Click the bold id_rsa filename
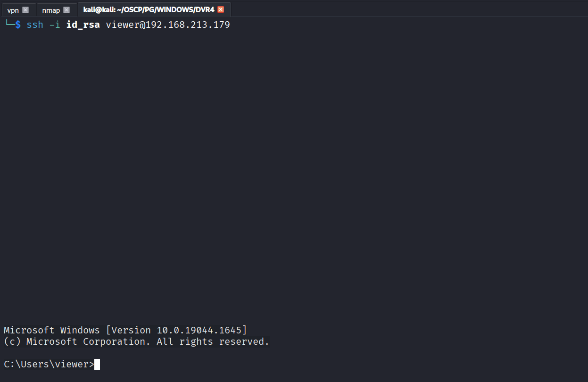Image resolution: width=588 pixels, height=382 pixels. 83,25
